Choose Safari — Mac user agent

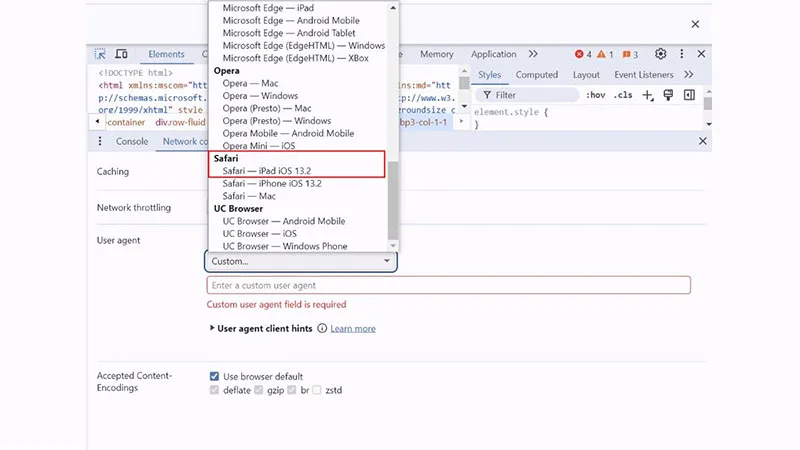coord(249,196)
